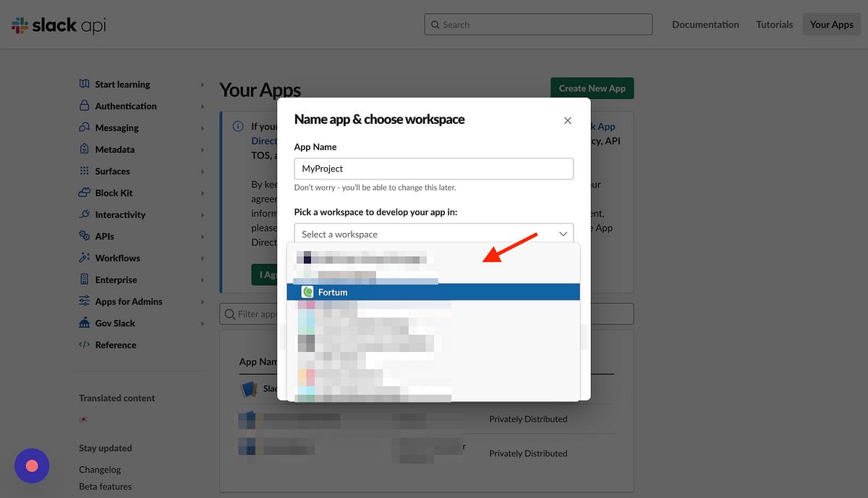Open the Select a workspace dropdown
Viewport: 868px width, 498px height.
coord(434,234)
